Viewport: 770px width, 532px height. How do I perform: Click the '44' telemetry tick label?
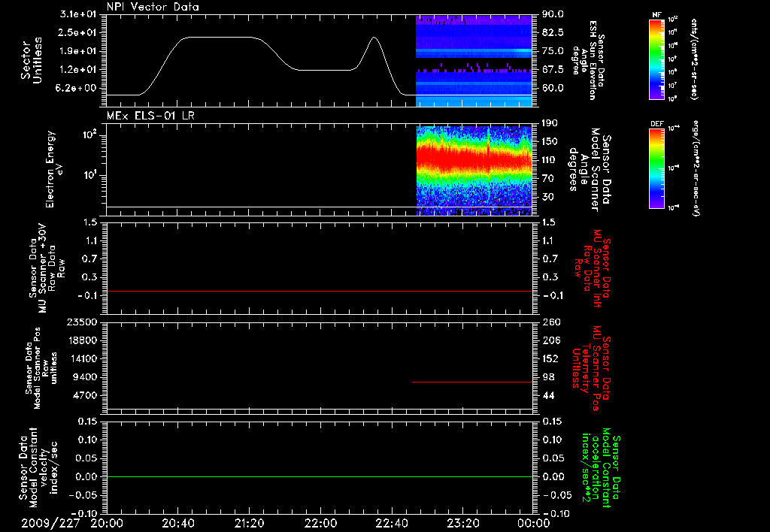[548, 395]
